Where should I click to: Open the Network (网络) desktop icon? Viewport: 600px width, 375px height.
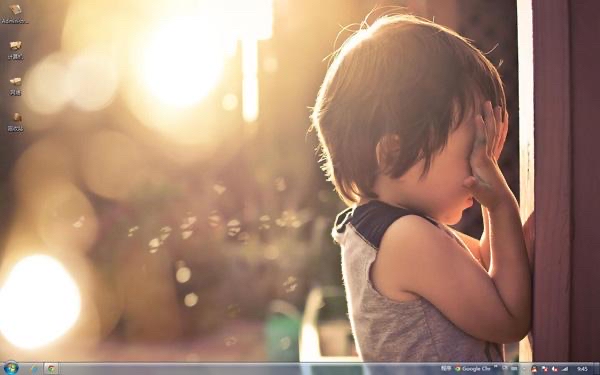pos(15,86)
